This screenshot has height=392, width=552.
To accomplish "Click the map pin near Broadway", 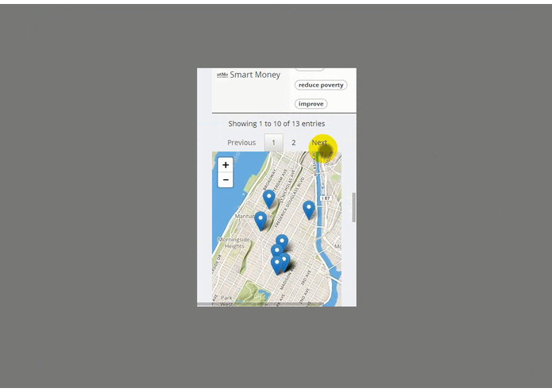I will pyautogui.click(x=269, y=198).
